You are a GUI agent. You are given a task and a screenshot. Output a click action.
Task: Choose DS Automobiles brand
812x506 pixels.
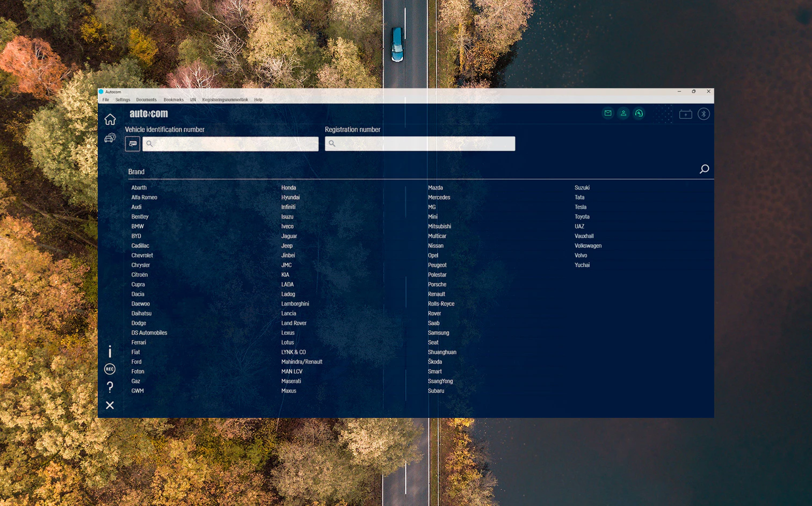click(x=149, y=333)
